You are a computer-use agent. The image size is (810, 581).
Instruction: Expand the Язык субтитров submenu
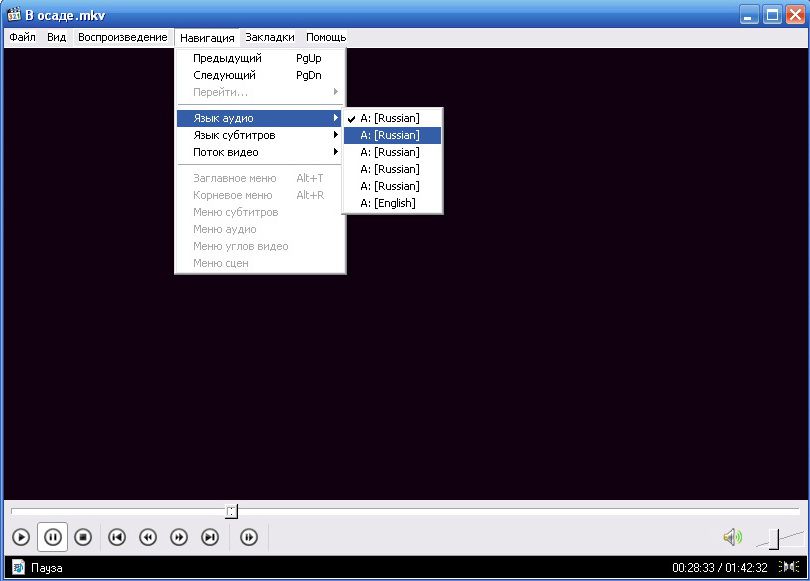(260, 135)
